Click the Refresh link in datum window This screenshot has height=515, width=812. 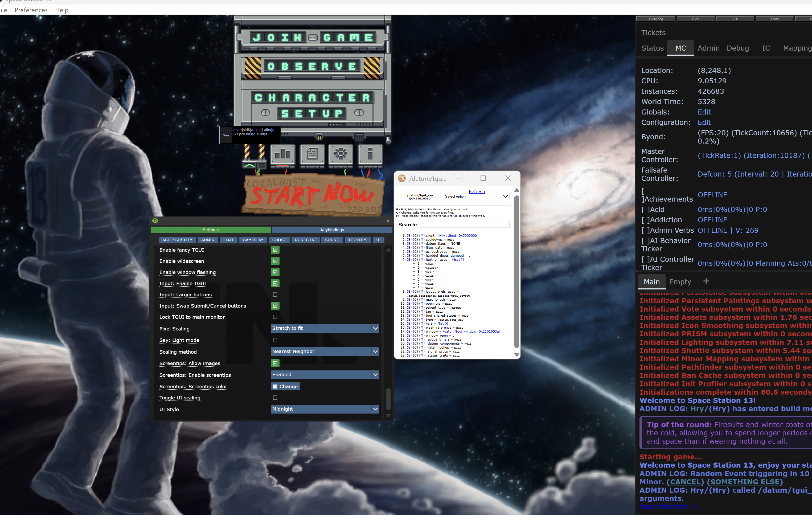(477, 191)
